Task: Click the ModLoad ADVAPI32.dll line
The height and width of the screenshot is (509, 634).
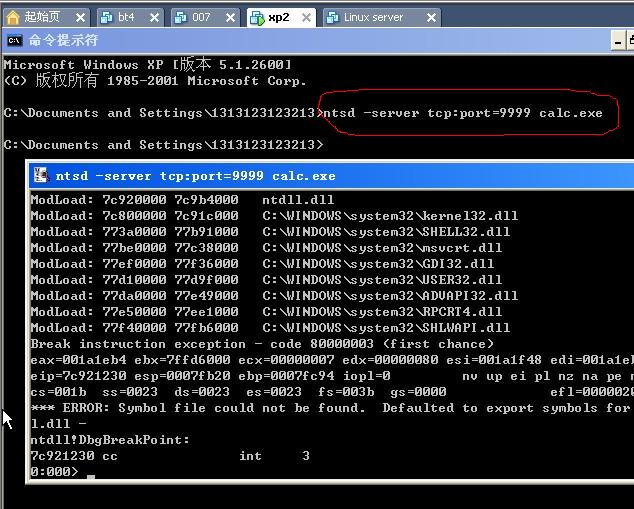Action: (274, 296)
